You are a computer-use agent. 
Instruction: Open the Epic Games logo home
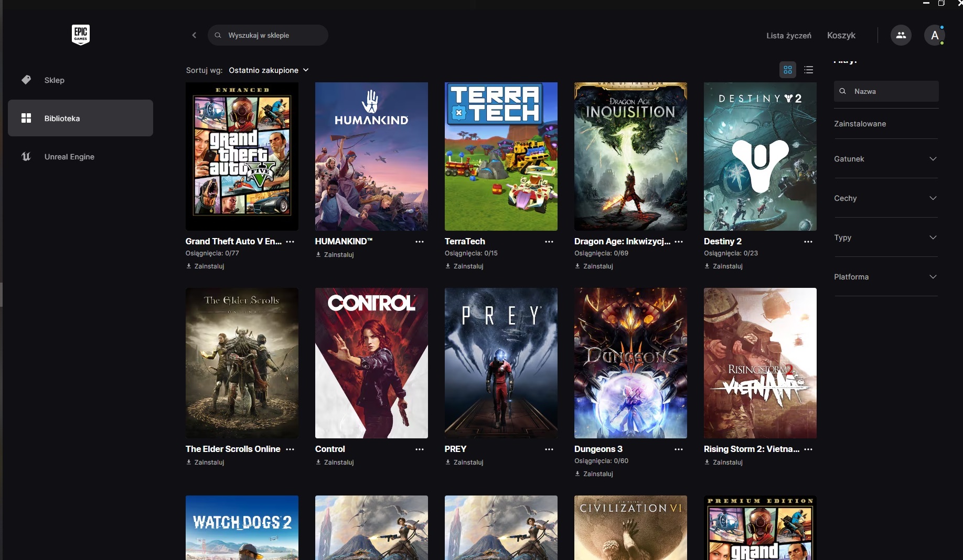81,35
